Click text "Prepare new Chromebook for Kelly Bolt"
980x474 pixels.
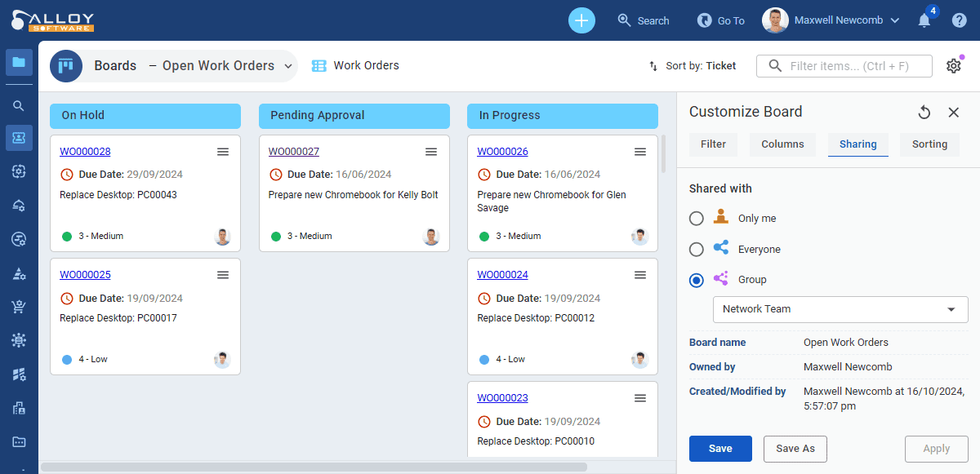point(354,195)
